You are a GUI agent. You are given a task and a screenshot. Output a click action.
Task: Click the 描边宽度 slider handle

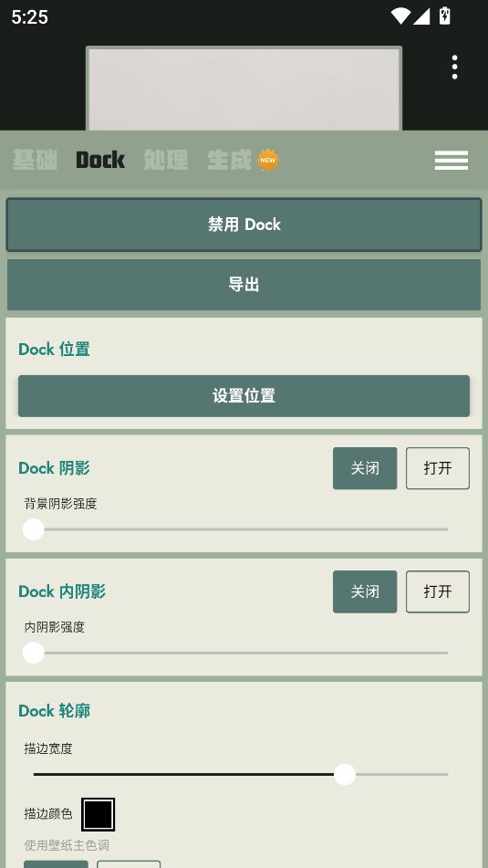click(345, 775)
